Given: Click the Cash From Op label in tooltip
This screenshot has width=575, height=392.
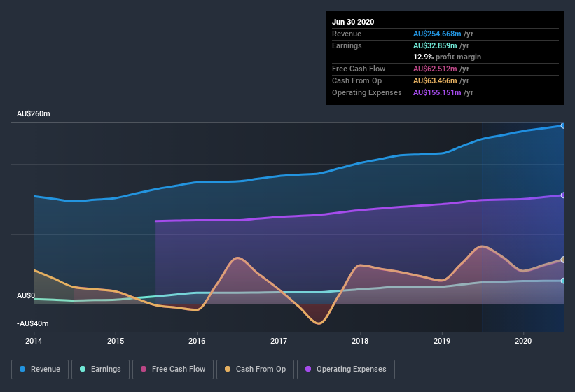Looking at the screenshot, I should click(x=356, y=80).
